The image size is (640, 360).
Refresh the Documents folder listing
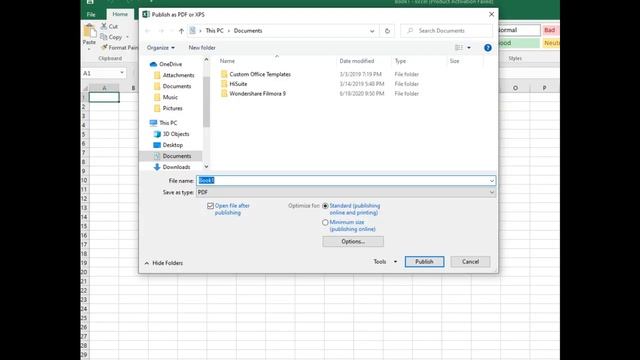pyautogui.click(x=387, y=31)
